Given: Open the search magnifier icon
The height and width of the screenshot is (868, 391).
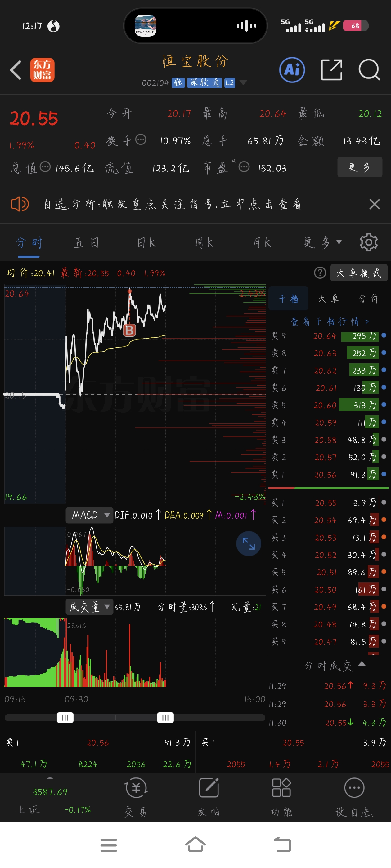Looking at the screenshot, I should coord(369,70).
